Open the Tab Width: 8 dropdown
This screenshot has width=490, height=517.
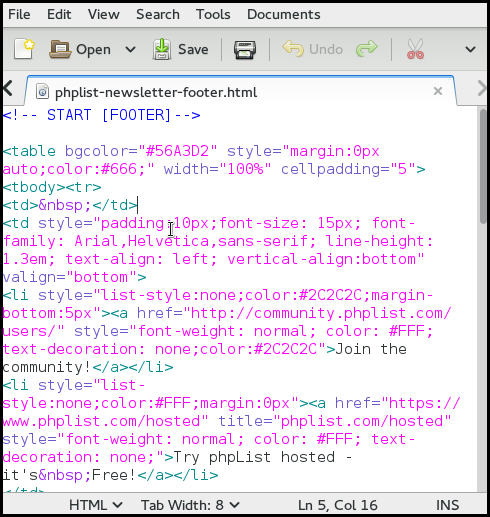190,505
